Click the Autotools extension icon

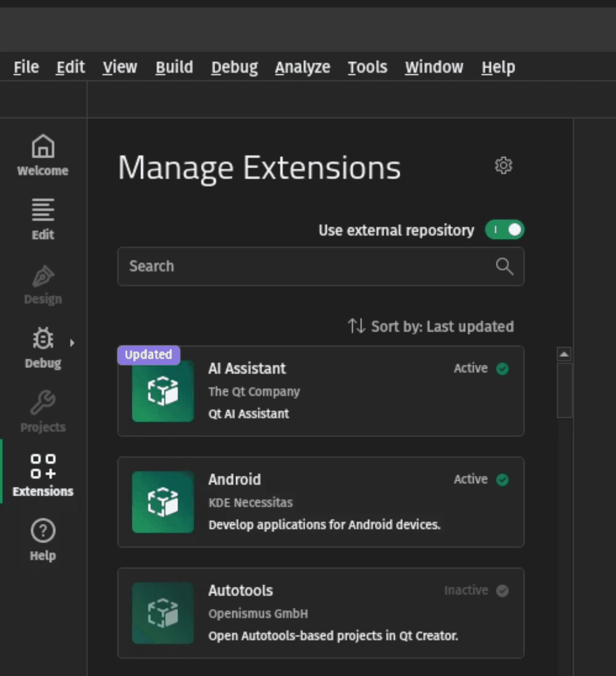[x=163, y=613]
